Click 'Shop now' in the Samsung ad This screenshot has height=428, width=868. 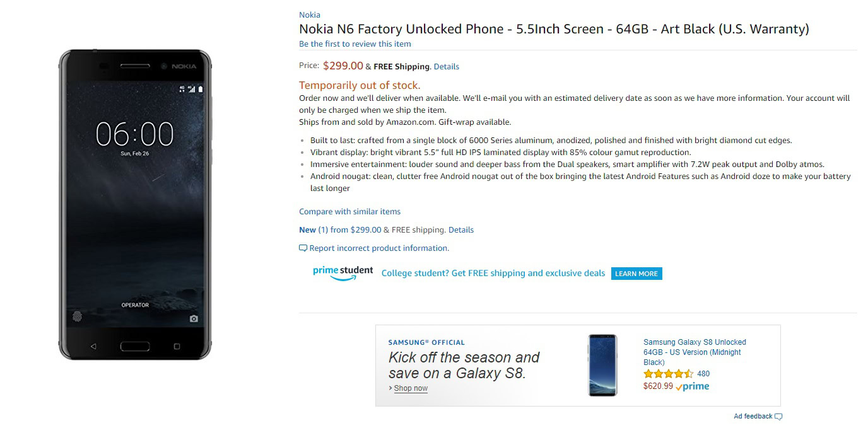tap(411, 388)
